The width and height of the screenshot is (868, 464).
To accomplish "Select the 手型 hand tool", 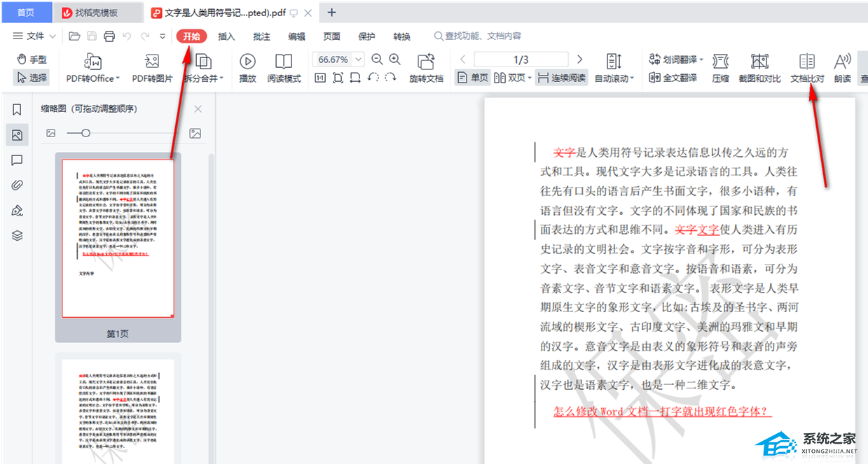I will tap(32, 59).
